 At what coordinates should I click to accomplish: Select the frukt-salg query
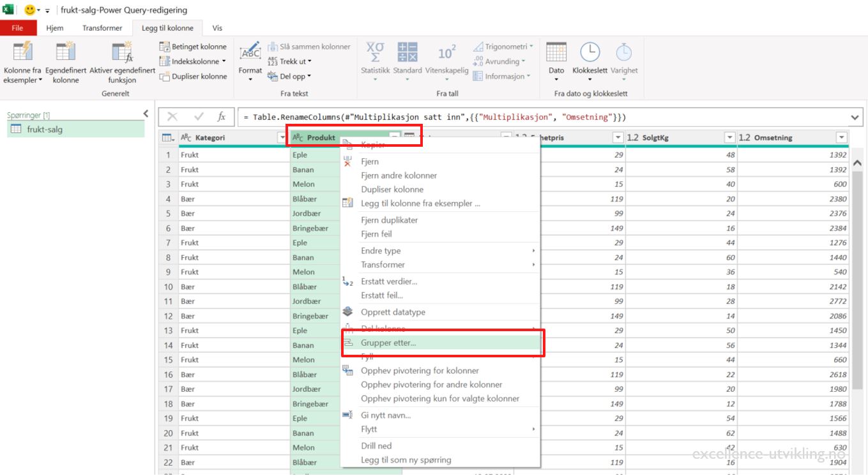click(x=76, y=130)
